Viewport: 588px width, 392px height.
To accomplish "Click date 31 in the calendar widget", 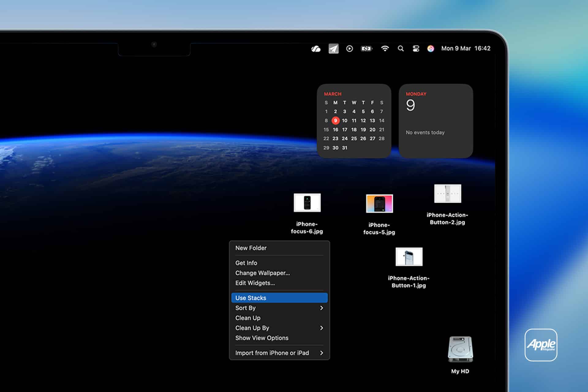I will pos(345,148).
